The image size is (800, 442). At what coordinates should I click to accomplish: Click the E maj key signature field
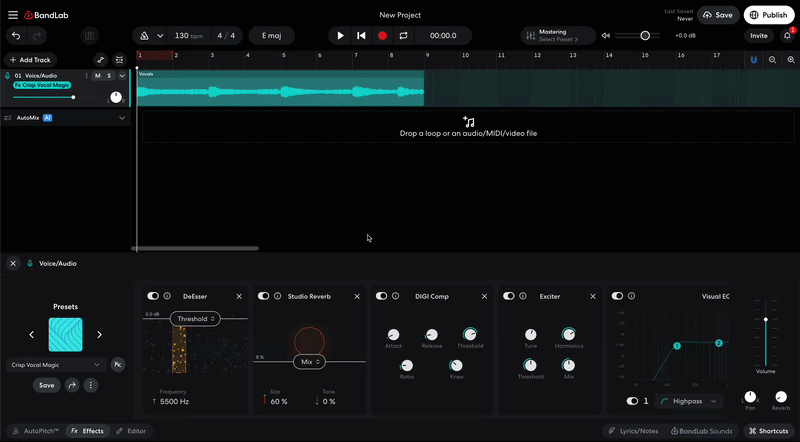point(272,35)
